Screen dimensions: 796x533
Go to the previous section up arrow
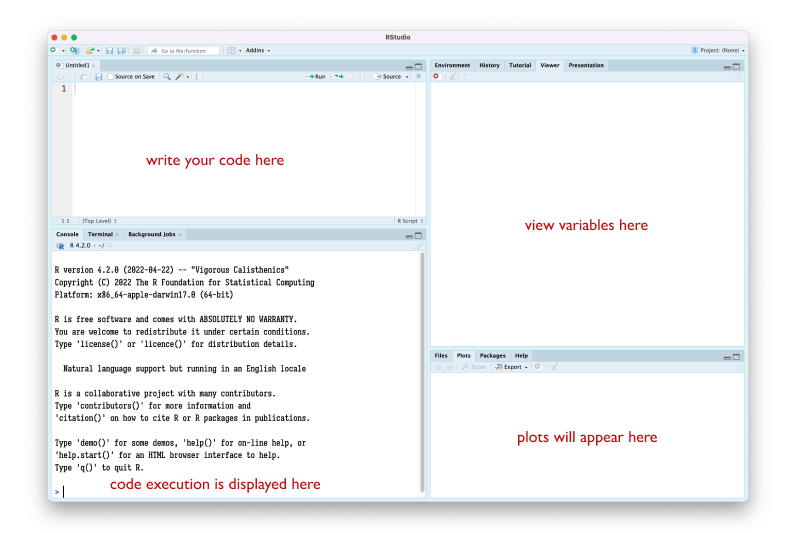click(350, 77)
